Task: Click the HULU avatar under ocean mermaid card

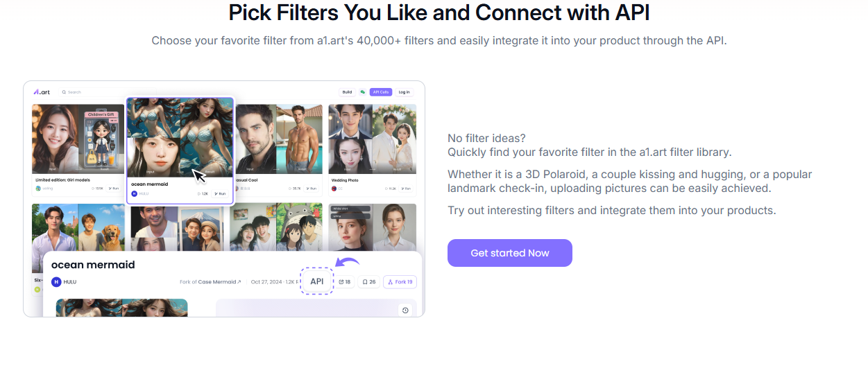Action: tap(134, 193)
